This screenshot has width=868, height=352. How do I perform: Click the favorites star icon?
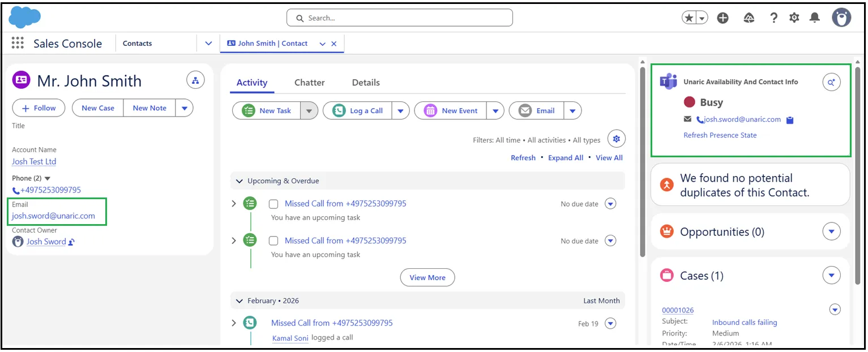click(x=689, y=18)
